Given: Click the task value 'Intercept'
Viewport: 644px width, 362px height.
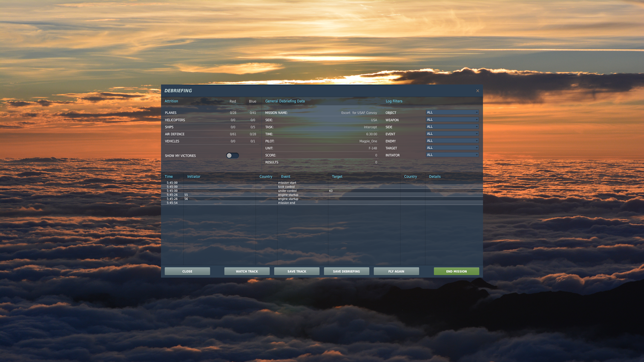Looking at the screenshot, I should (x=370, y=127).
